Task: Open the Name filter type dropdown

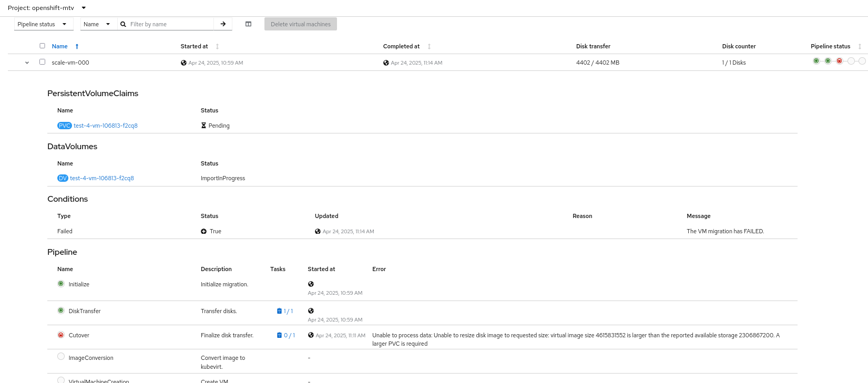Action: coord(97,24)
